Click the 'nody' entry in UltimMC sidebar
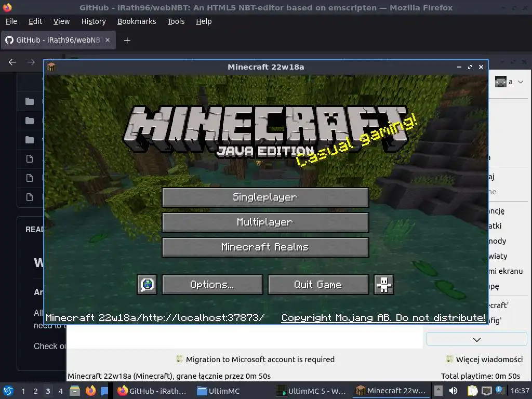The width and height of the screenshot is (532, 399). click(497, 241)
